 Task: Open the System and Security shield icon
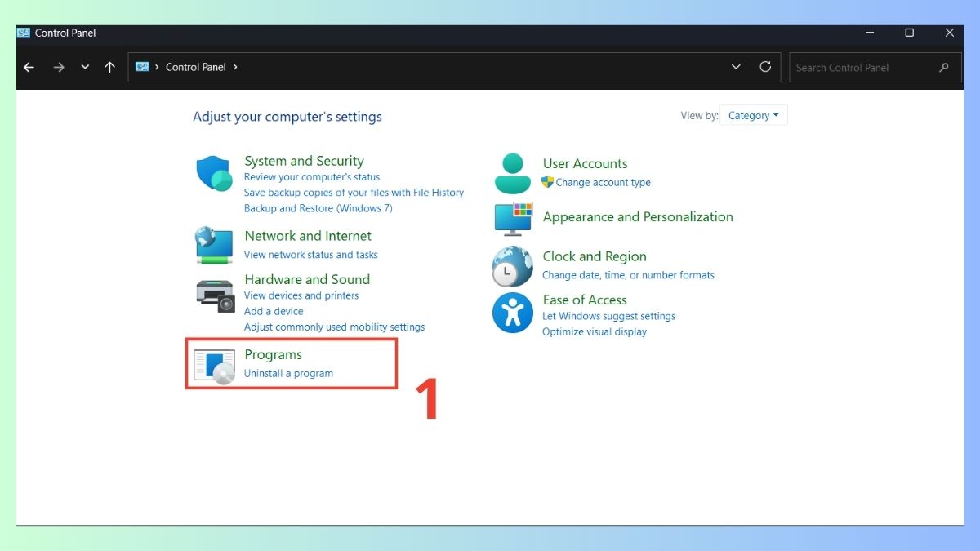tap(215, 173)
